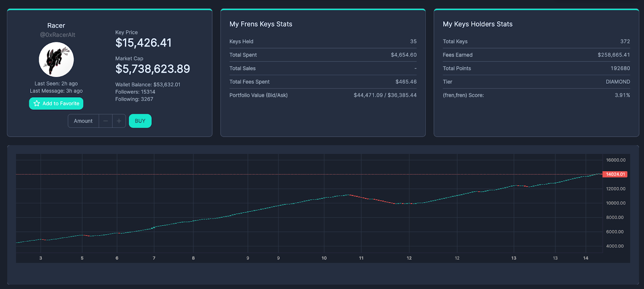This screenshot has height=289, width=644.
Task: Click the Keys Held value 35
Action: (x=413, y=41)
